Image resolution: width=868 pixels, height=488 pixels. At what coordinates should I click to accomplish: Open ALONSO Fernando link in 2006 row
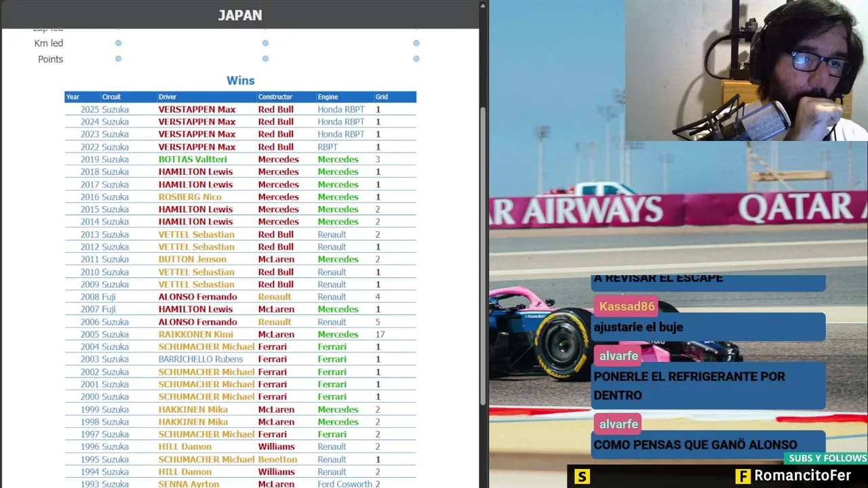197,322
